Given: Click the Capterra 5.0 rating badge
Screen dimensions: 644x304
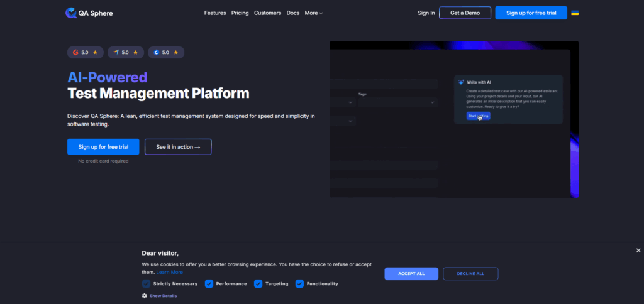Looking at the screenshot, I should pos(126,53).
